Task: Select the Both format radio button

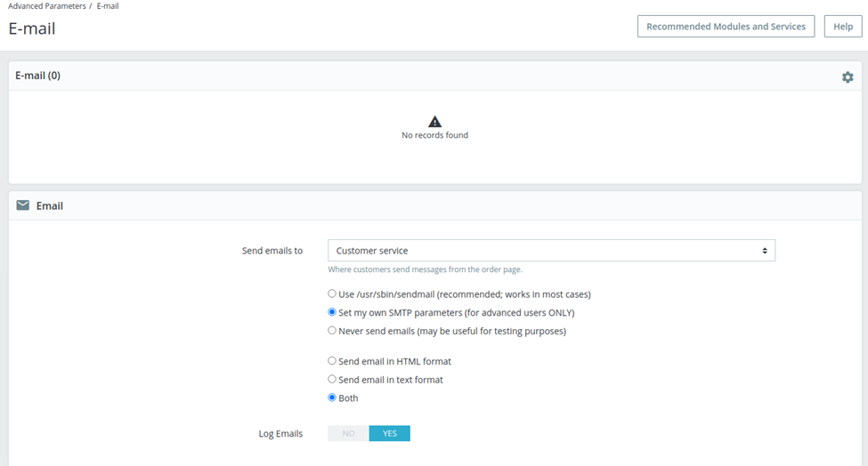Action: click(x=331, y=397)
